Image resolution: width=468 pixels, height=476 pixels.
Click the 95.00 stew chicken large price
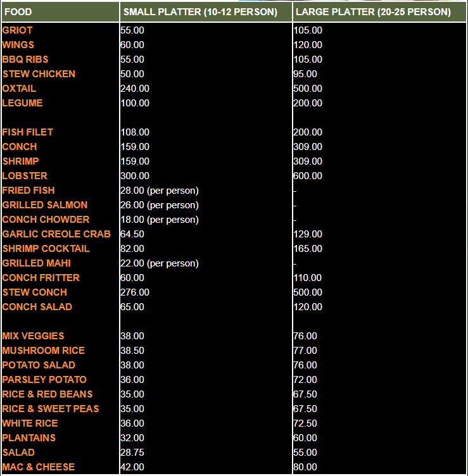tap(305, 74)
